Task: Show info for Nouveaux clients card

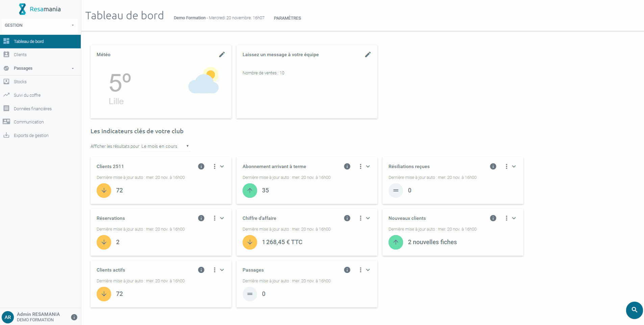Action: click(x=493, y=218)
